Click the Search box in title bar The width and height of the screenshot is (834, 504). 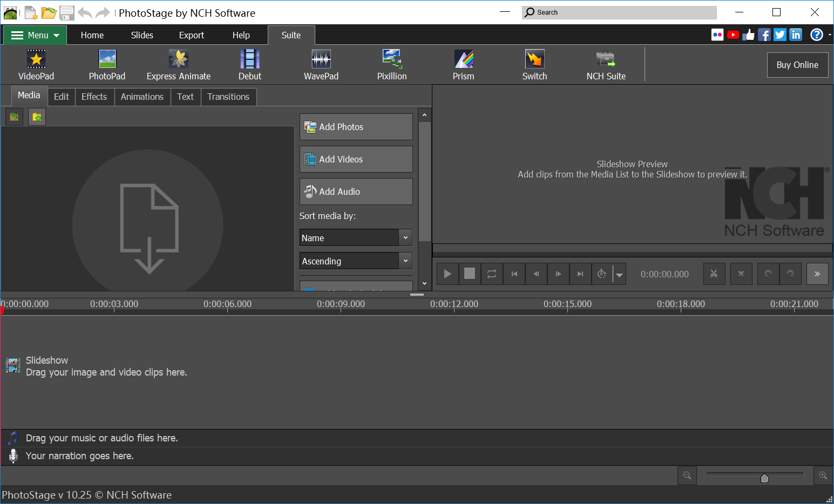pos(619,12)
